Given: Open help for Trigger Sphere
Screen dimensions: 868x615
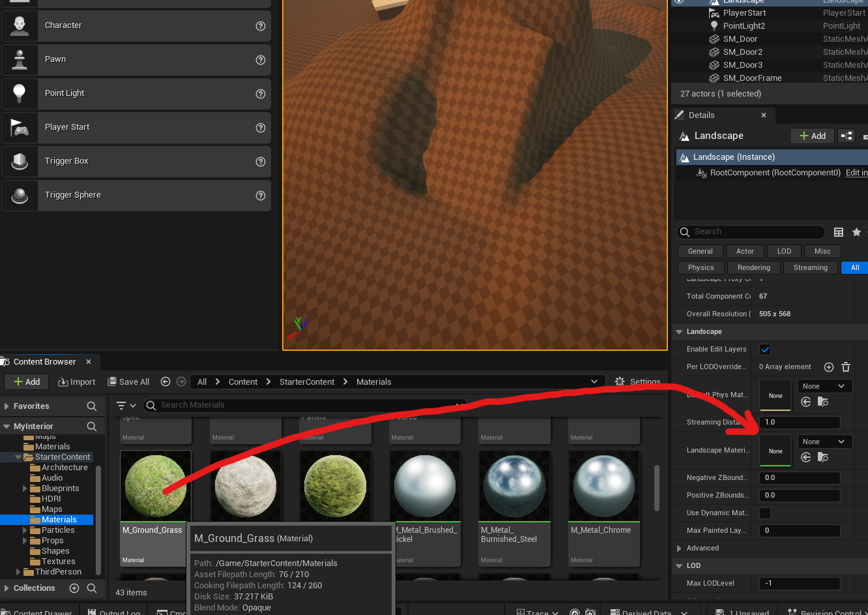Looking at the screenshot, I should click(x=261, y=196).
